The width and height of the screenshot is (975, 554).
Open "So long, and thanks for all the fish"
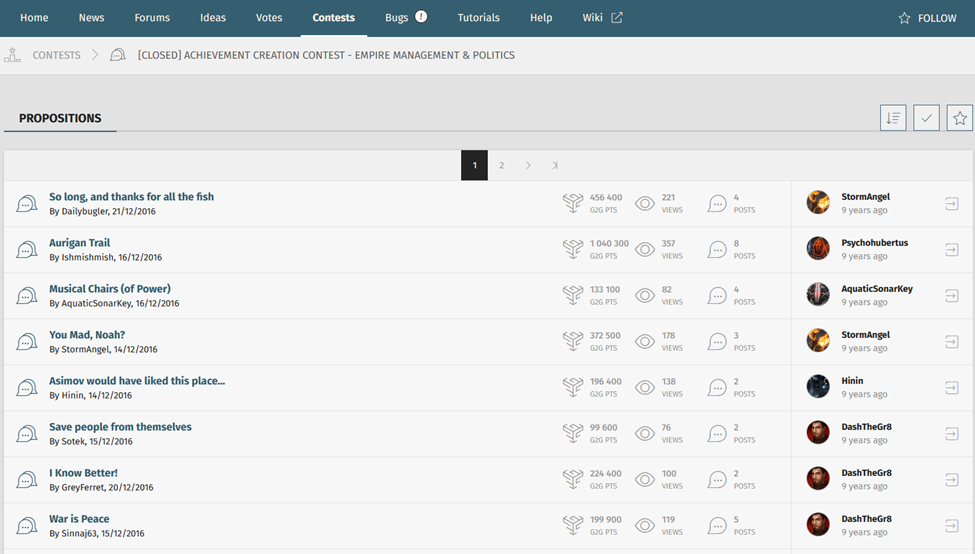coord(131,197)
